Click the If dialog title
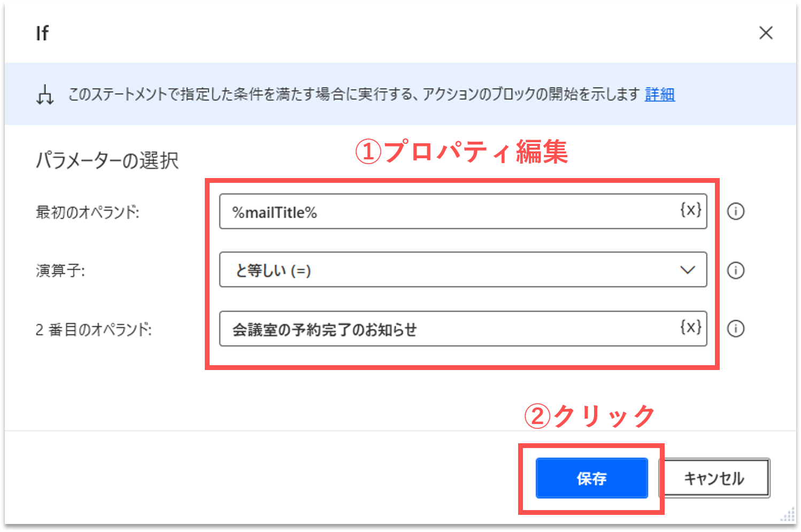Viewport: 801px width, 532px height. [42, 34]
